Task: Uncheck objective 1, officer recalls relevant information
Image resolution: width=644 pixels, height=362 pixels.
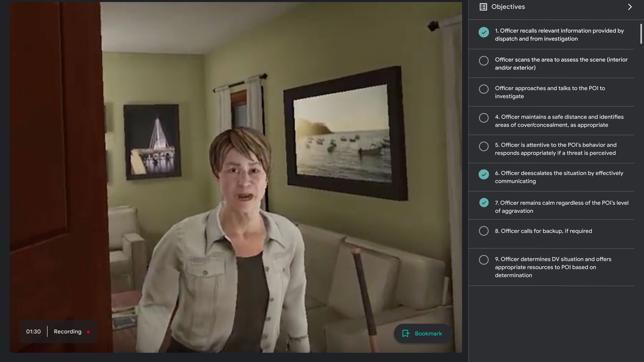Action: click(484, 32)
